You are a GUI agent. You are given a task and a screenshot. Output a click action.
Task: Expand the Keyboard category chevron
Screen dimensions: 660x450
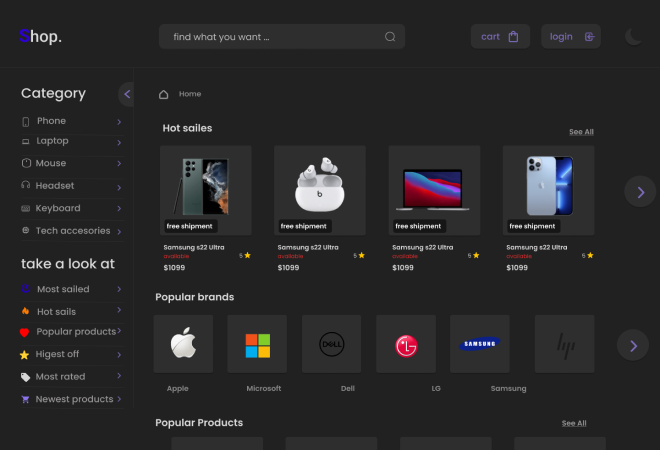(119, 208)
